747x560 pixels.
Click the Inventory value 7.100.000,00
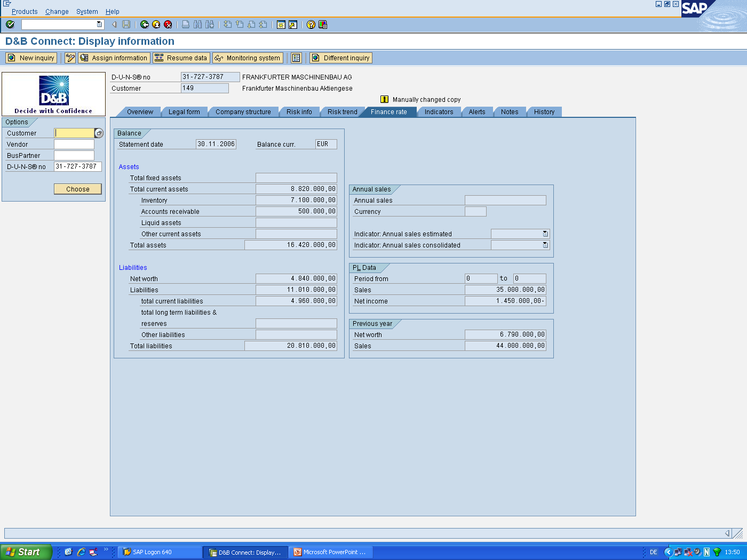click(296, 201)
